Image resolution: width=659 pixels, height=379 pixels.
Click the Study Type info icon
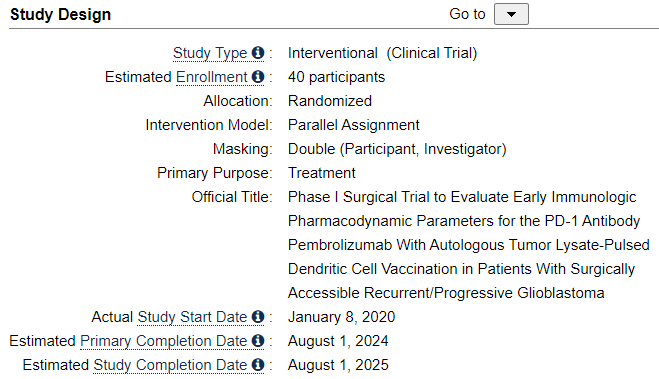pos(258,53)
